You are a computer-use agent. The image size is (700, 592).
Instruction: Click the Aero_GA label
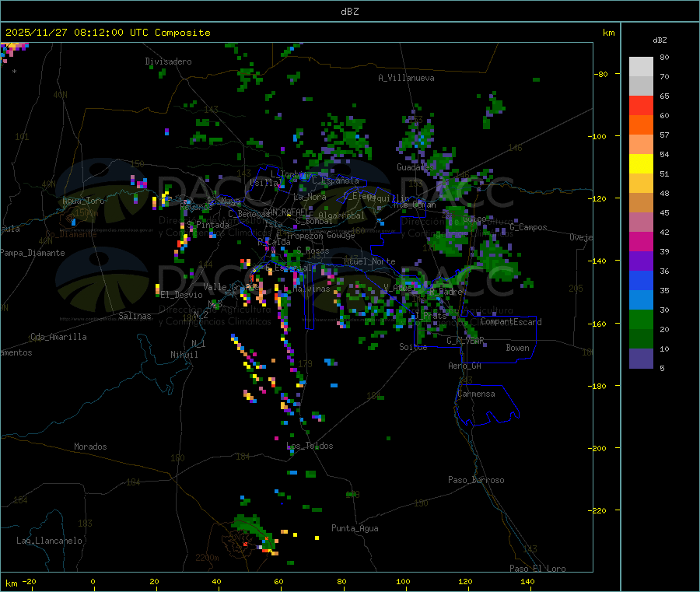[x=464, y=366]
